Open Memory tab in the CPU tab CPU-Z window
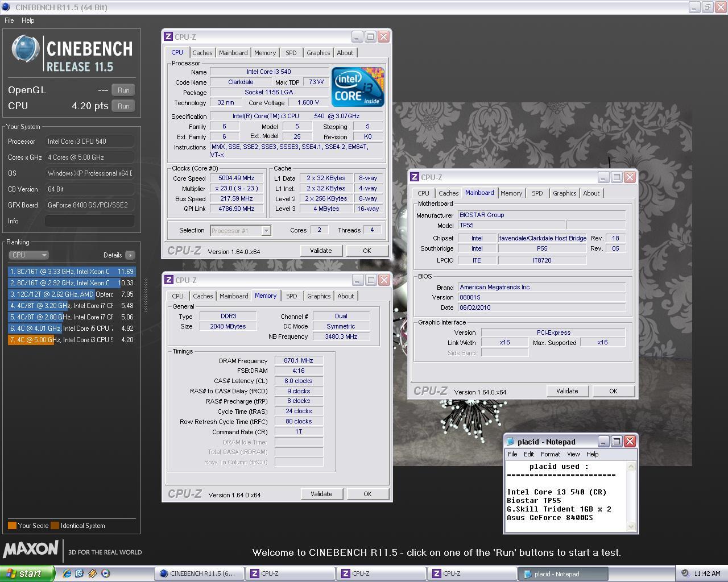The height and width of the screenshot is (582, 728). point(265,53)
